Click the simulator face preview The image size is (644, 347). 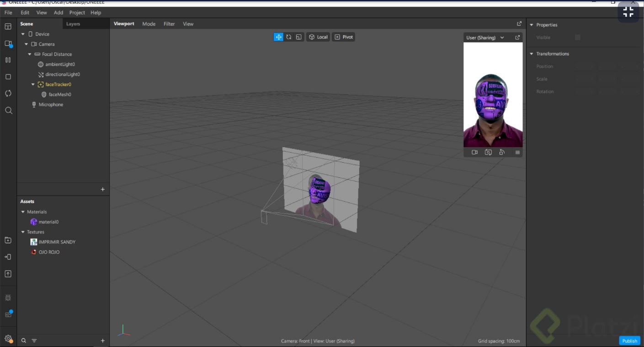pyautogui.click(x=493, y=95)
